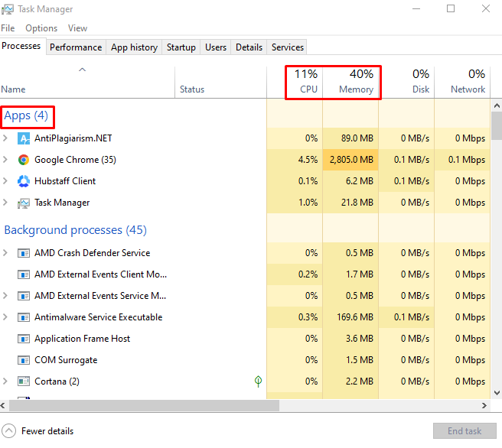
Task: Click the vertical scrollbar down arrow
Action: tap(497, 393)
